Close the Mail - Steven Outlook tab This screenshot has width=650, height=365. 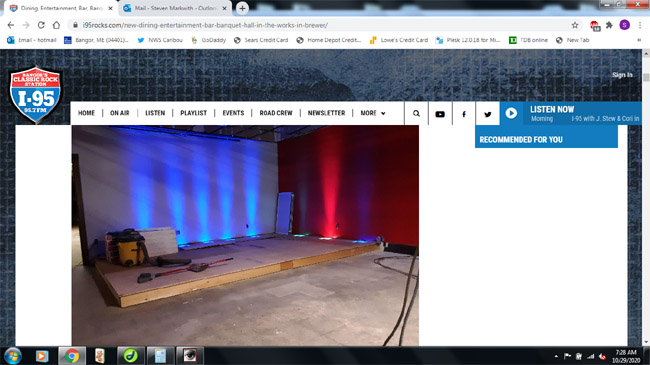224,8
